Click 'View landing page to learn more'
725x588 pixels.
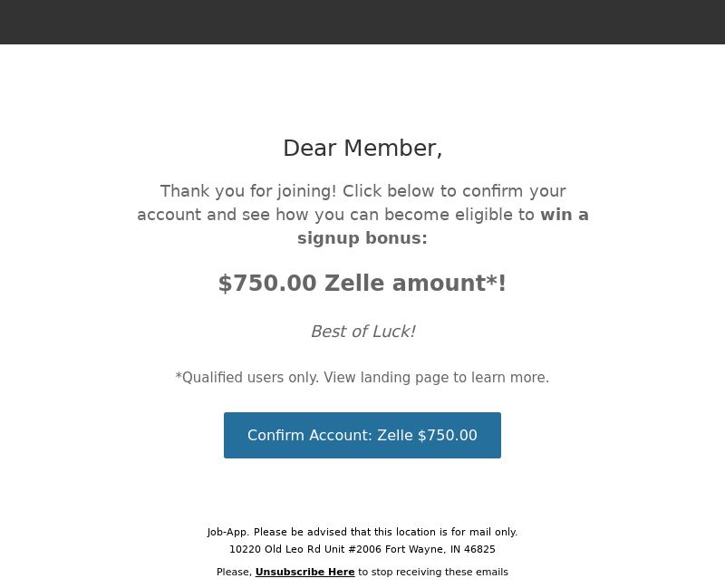[x=436, y=378]
